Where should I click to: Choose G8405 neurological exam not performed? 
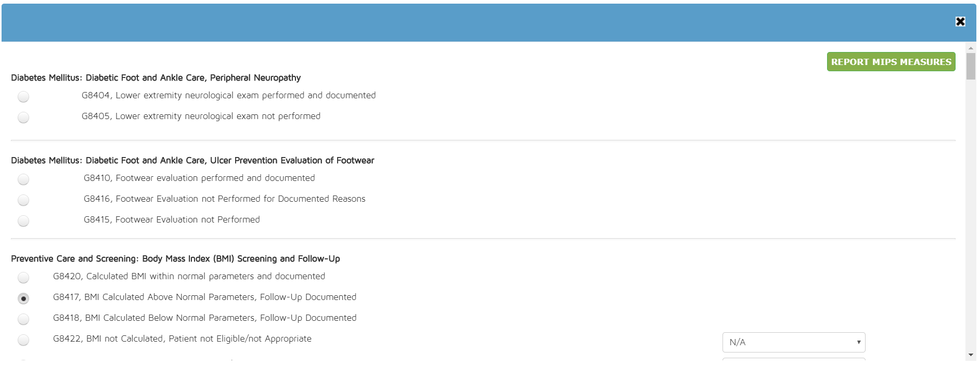(23, 118)
